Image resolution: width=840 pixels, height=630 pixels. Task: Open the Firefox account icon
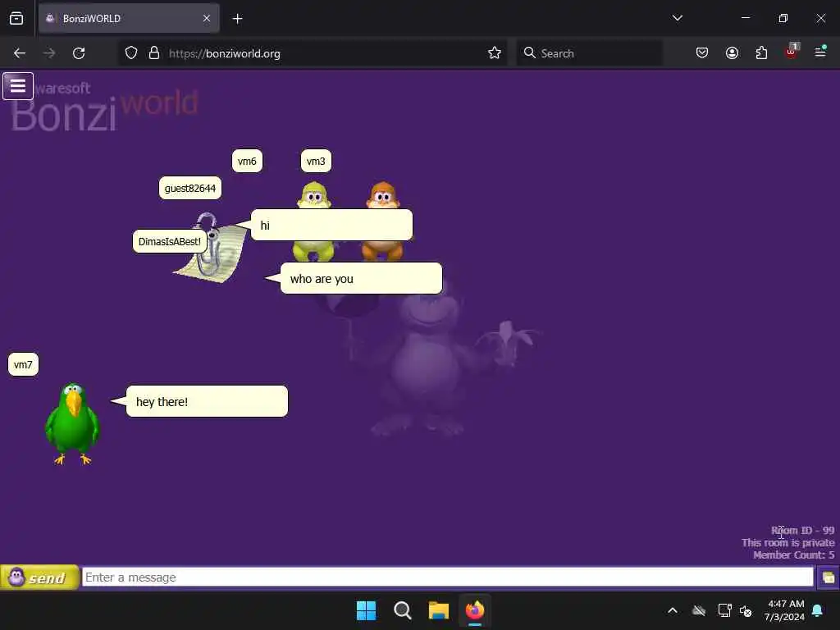pos(732,53)
